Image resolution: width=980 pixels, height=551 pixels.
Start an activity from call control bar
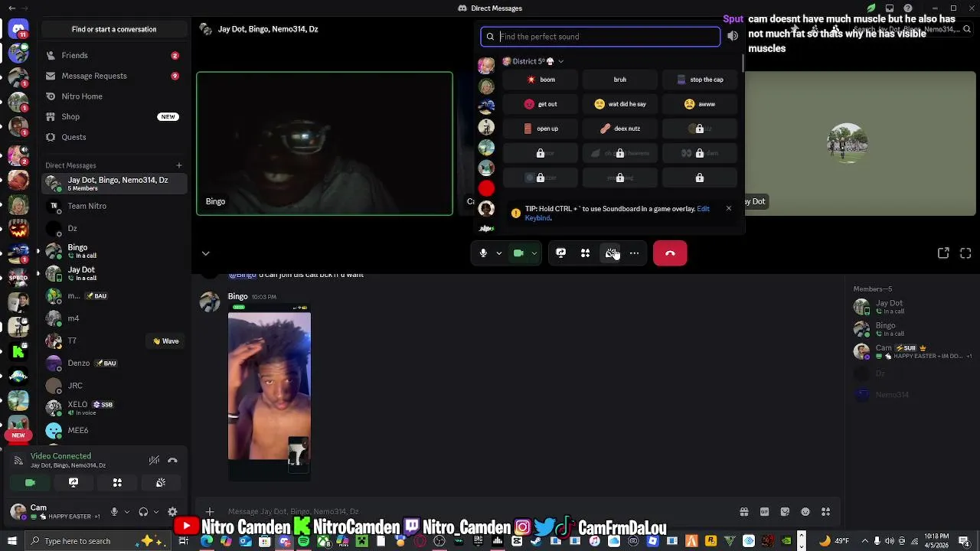(x=585, y=253)
